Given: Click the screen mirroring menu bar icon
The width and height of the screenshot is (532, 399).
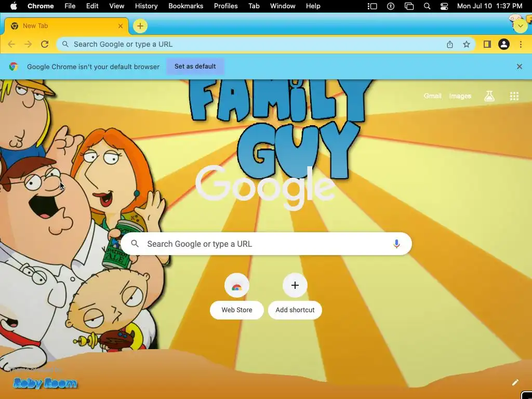Looking at the screenshot, I should (409, 6).
